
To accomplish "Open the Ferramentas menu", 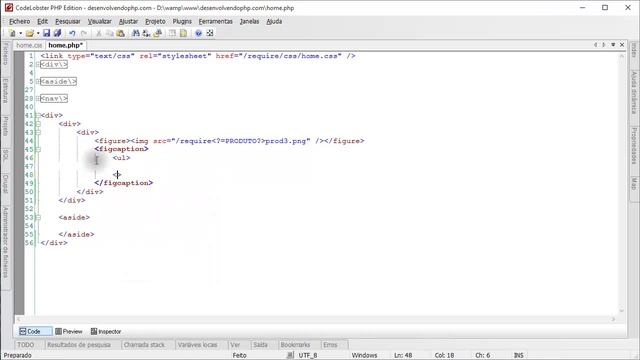I will (x=216, y=21).
